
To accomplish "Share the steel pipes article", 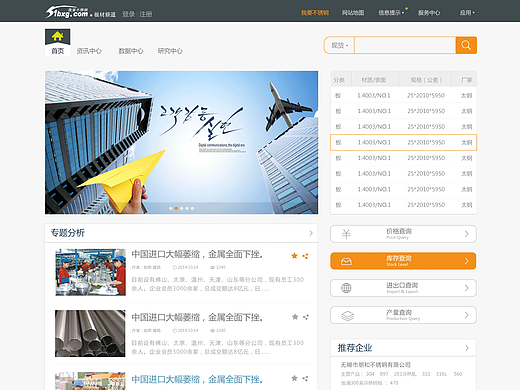I will (305, 317).
